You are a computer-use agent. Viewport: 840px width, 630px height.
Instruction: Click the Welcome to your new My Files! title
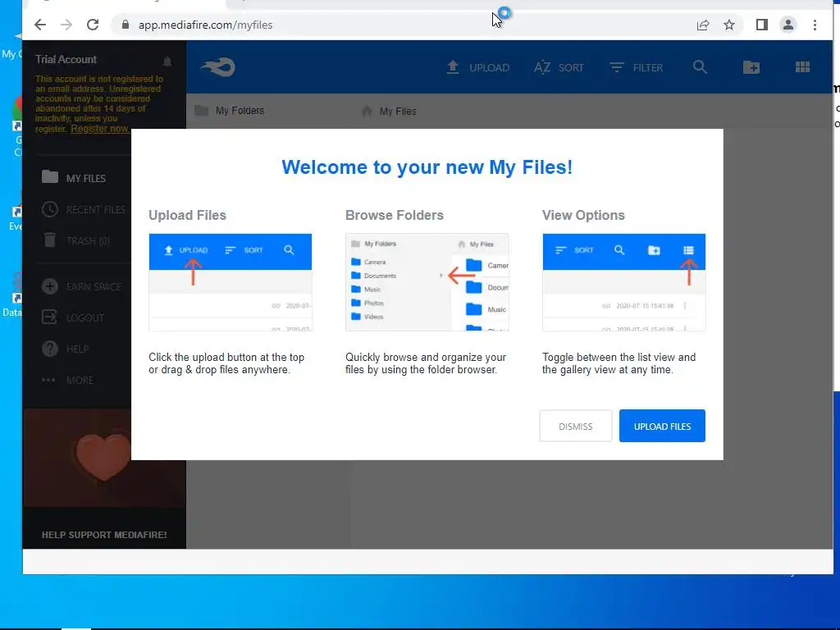coord(427,167)
